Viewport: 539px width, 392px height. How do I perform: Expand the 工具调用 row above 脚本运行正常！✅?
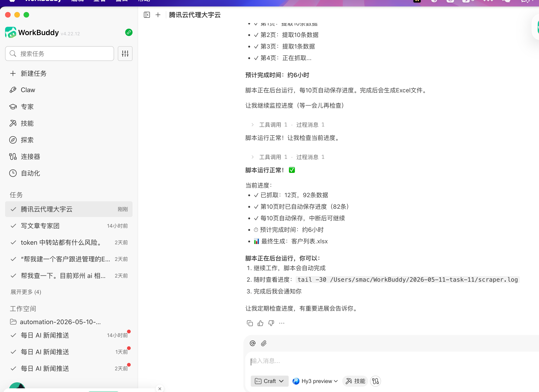tap(288, 157)
